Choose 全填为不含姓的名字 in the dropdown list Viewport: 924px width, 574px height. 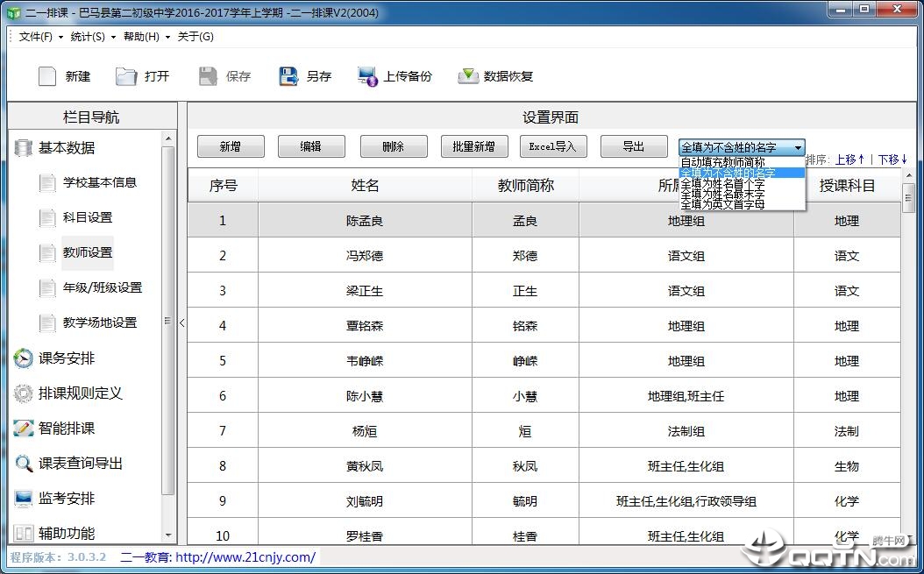click(x=742, y=173)
